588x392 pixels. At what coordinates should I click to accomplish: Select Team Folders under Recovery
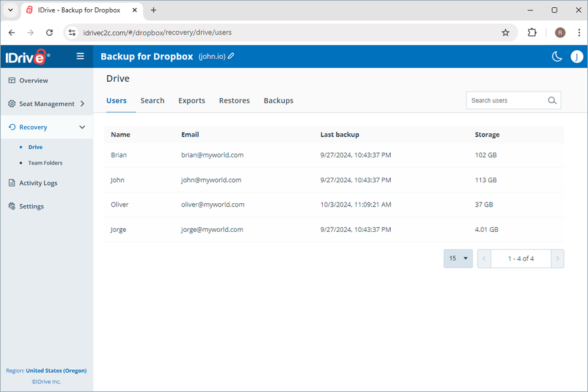point(44,163)
